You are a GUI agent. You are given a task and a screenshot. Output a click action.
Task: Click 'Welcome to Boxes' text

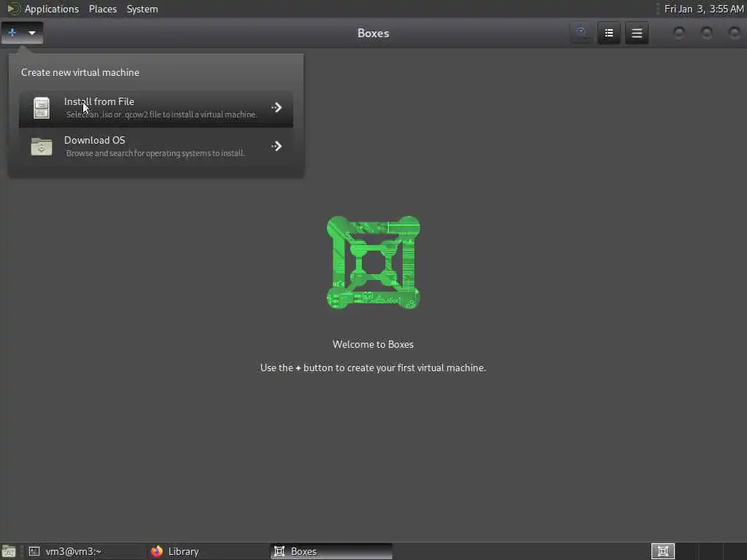click(373, 344)
